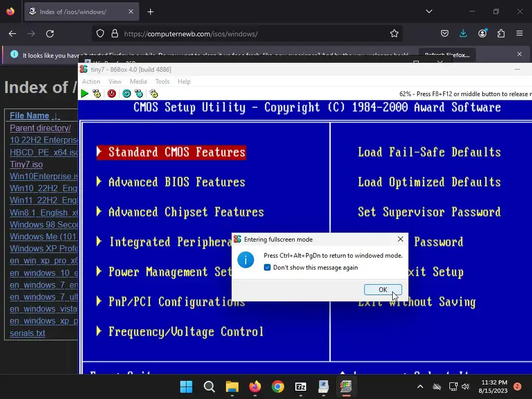Expand the list all tabs chevron in Firefox

(x=429, y=11)
